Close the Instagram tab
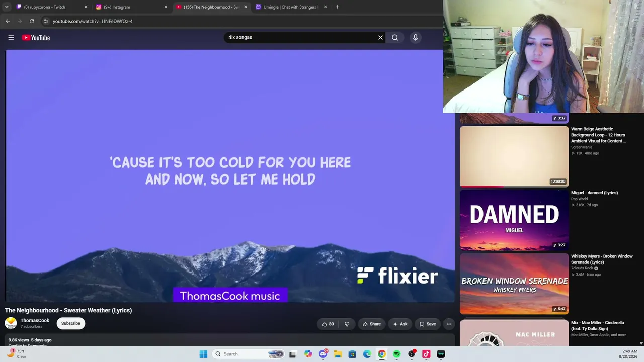The height and width of the screenshot is (362, 644). pos(166,7)
